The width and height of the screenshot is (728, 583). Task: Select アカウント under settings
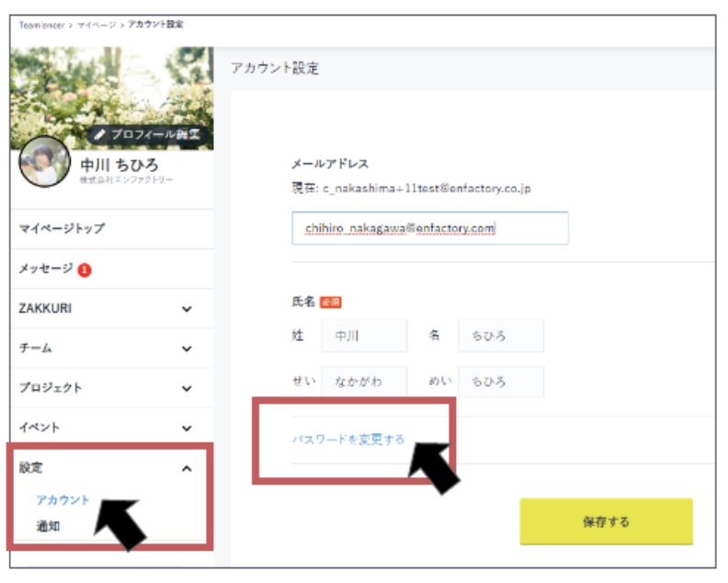pos(63,500)
